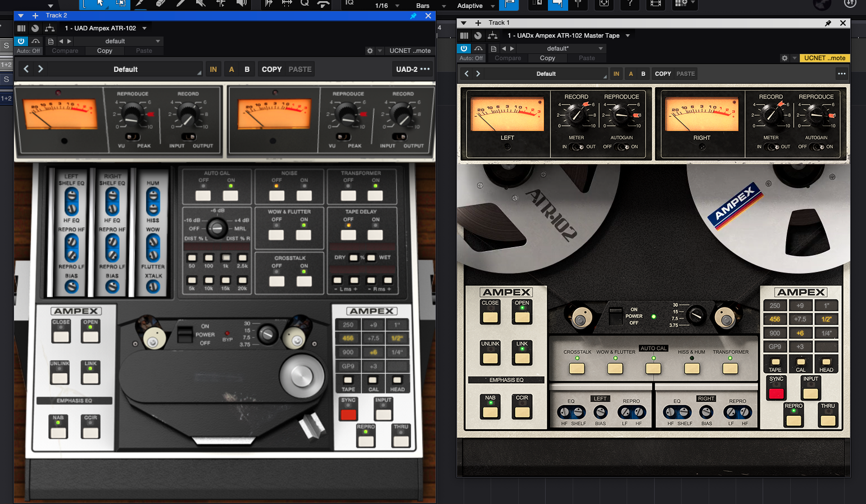The width and height of the screenshot is (866, 504).
Task: Open the 'default*' preset dropdown in Track 1
Action: pos(562,48)
